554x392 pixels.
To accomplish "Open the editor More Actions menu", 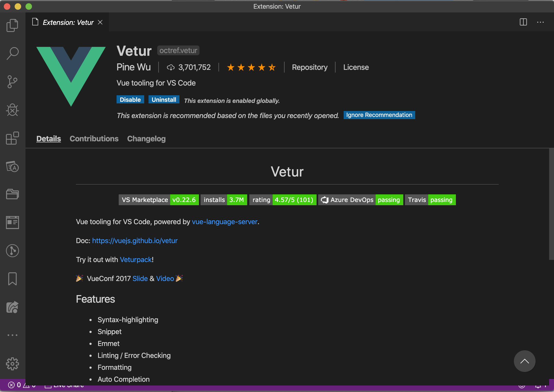I will [x=540, y=22].
